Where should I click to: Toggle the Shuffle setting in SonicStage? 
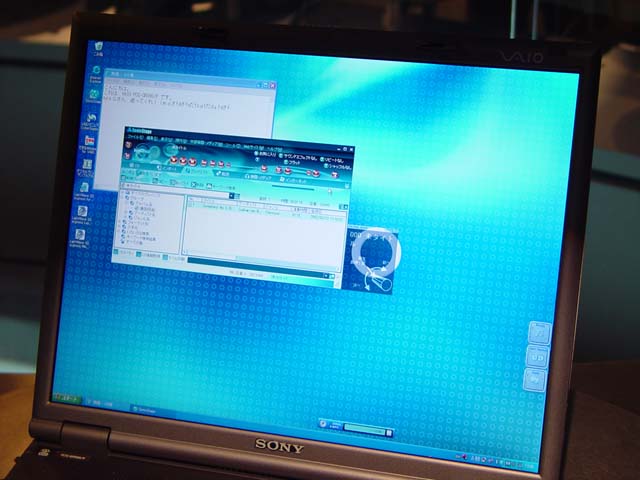pyautogui.click(x=338, y=167)
